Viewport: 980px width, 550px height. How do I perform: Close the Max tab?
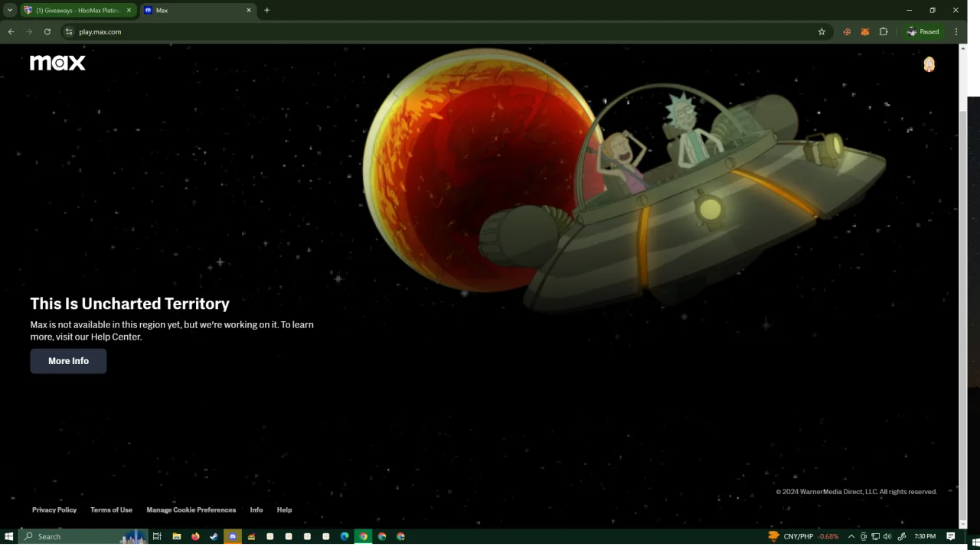[249, 11]
